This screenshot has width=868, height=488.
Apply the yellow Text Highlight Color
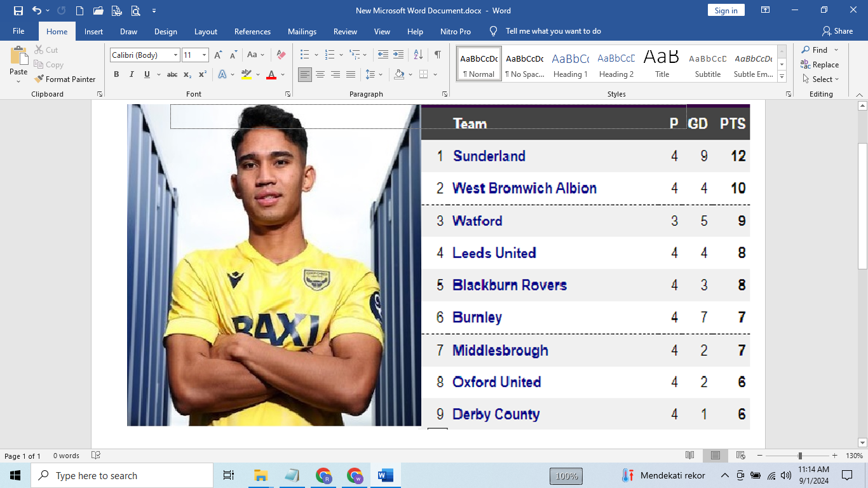pyautogui.click(x=247, y=75)
